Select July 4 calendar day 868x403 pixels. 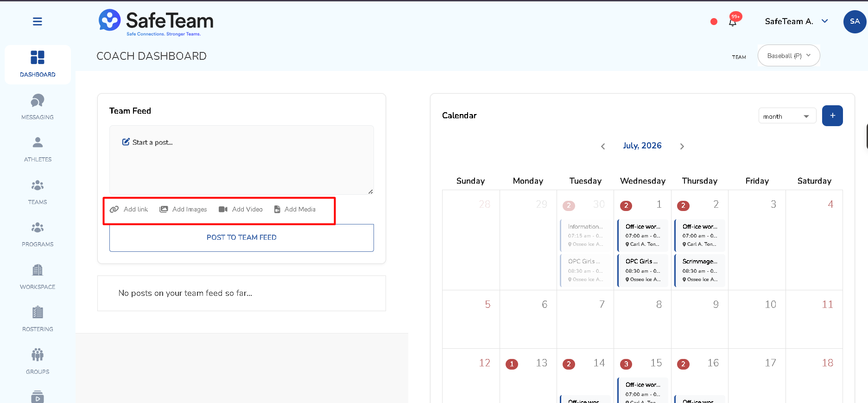(x=814, y=240)
